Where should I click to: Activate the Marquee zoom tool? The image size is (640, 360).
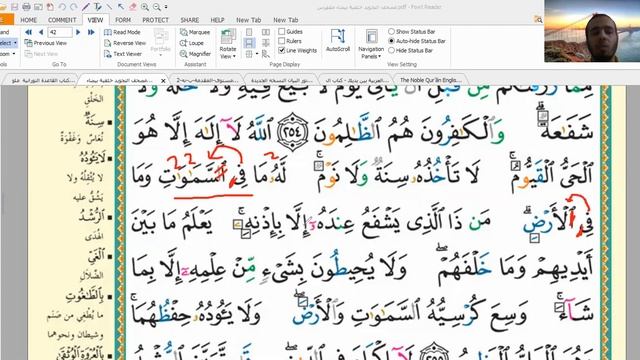(195, 32)
